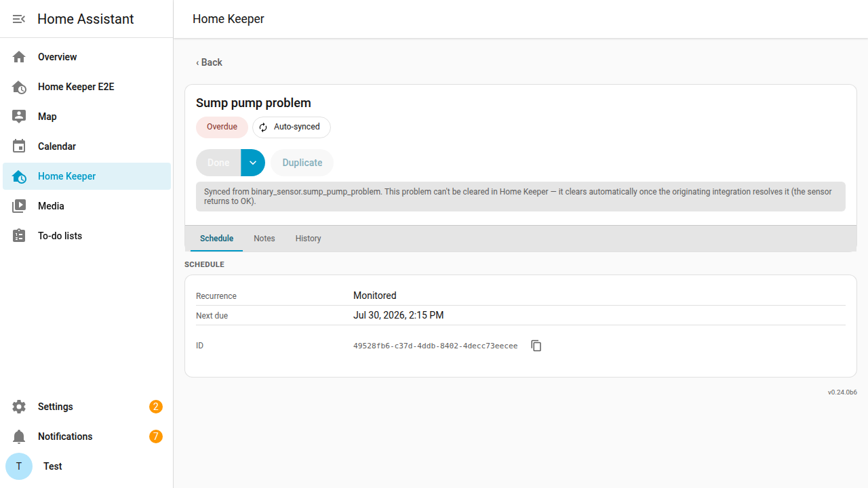Click the Sump pump problem title
Image resolution: width=868 pixels, height=488 pixels.
pyautogui.click(x=254, y=103)
